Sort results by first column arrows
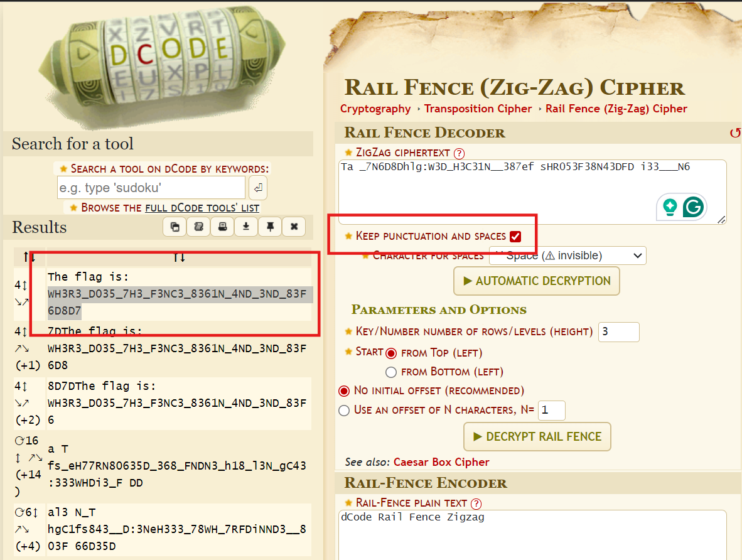 point(30,257)
